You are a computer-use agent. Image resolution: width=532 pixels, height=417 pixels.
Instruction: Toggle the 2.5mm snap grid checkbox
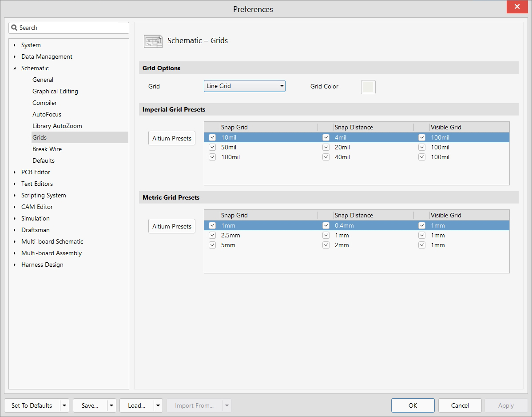coord(212,235)
